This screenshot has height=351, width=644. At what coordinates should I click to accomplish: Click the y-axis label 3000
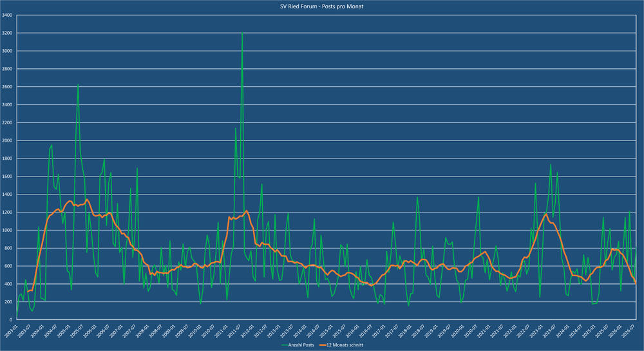7,51
